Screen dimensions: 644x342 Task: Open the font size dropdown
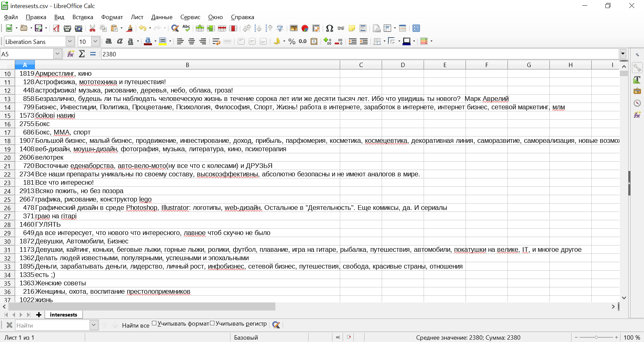pyautogui.click(x=96, y=41)
